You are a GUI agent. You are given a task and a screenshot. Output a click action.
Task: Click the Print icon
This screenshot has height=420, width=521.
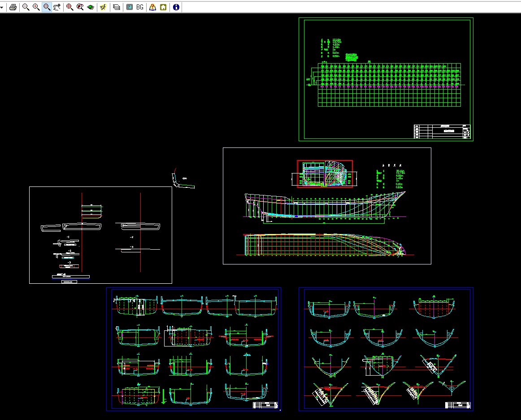[x=13, y=7]
